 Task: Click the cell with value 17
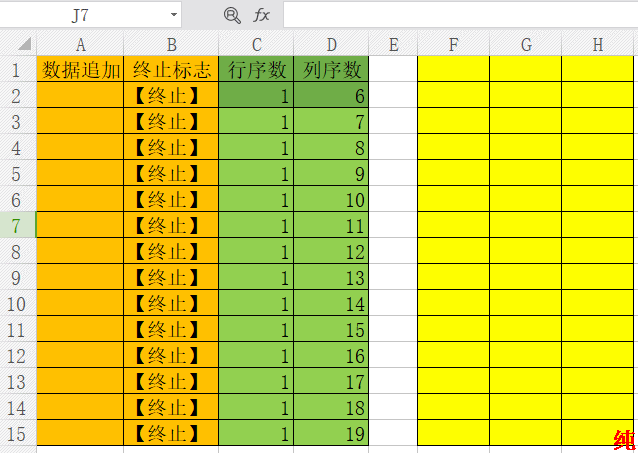[331, 381]
